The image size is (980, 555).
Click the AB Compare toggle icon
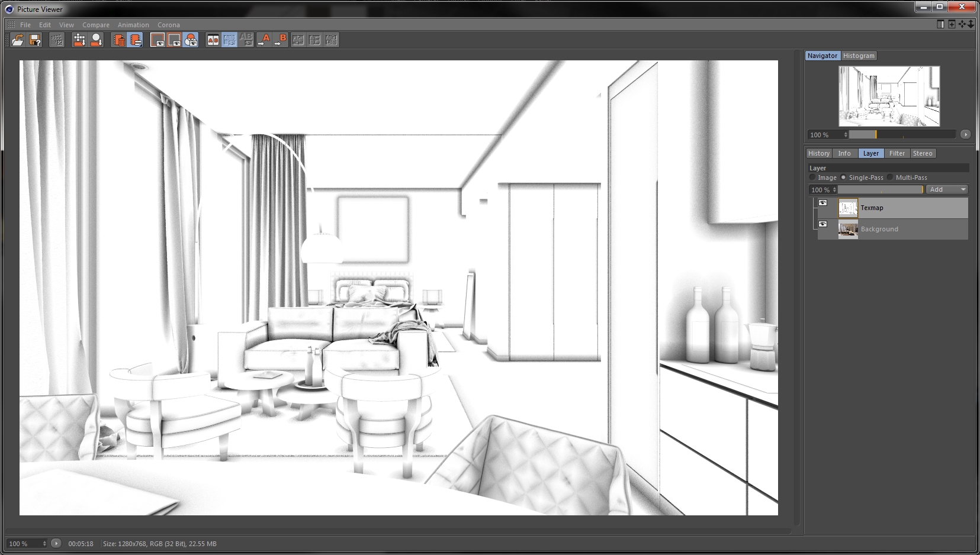pyautogui.click(x=213, y=40)
